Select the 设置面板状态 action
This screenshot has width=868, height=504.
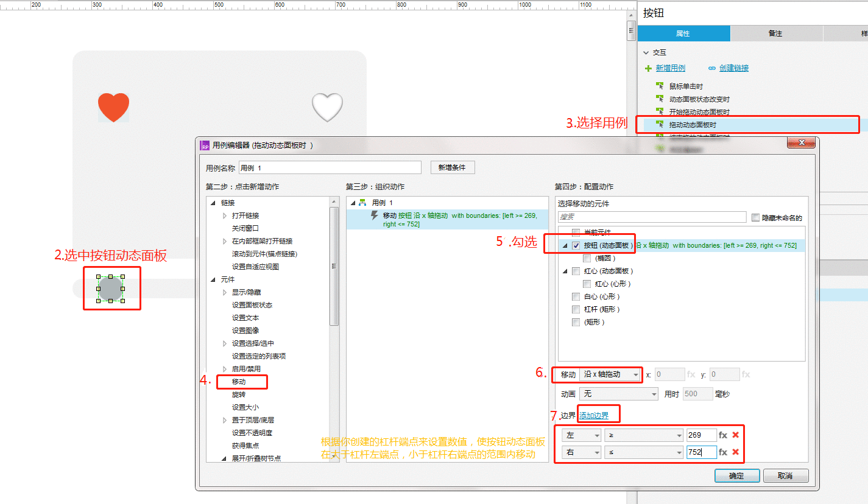click(252, 305)
